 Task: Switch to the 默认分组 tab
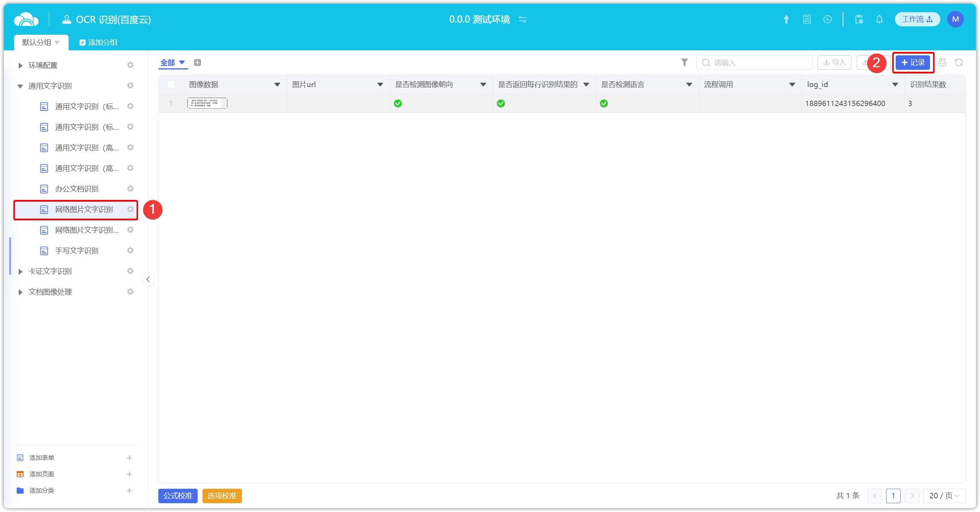(x=37, y=42)
